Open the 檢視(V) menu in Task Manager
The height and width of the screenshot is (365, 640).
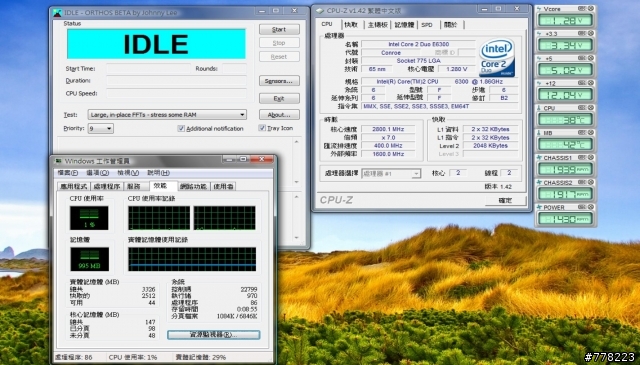tap(128, 173)
